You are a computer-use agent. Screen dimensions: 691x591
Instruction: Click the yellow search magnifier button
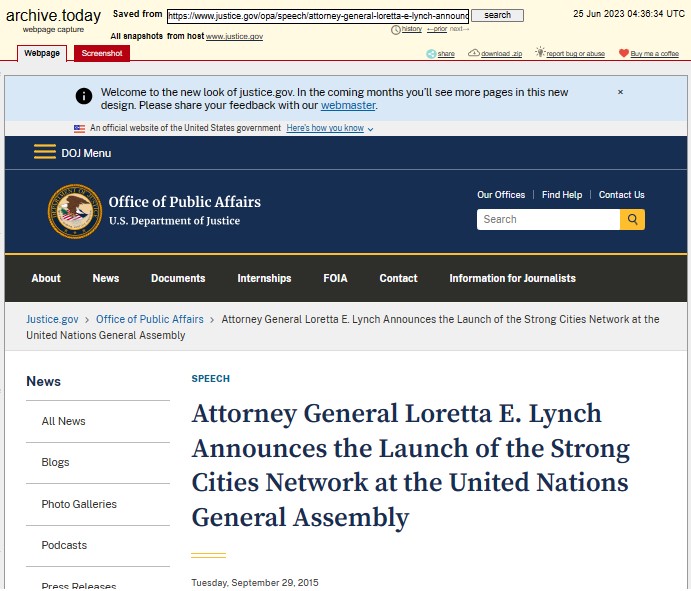(632, 219)
